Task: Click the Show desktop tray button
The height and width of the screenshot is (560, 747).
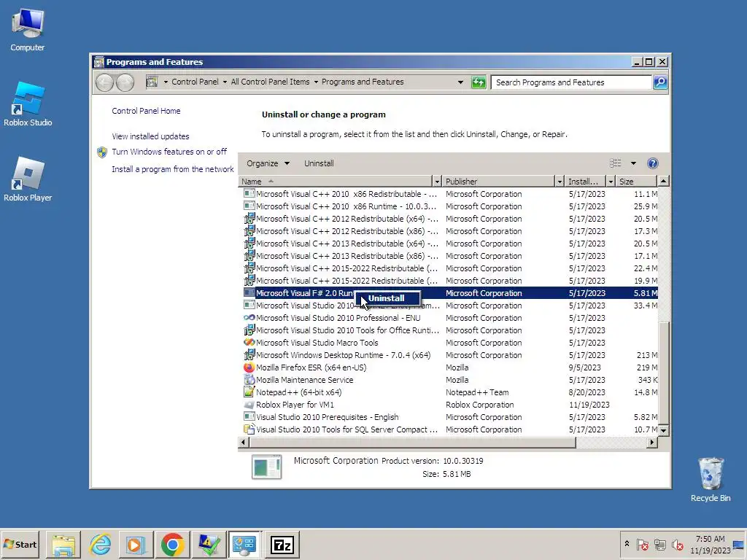Action: coord(740,545)
